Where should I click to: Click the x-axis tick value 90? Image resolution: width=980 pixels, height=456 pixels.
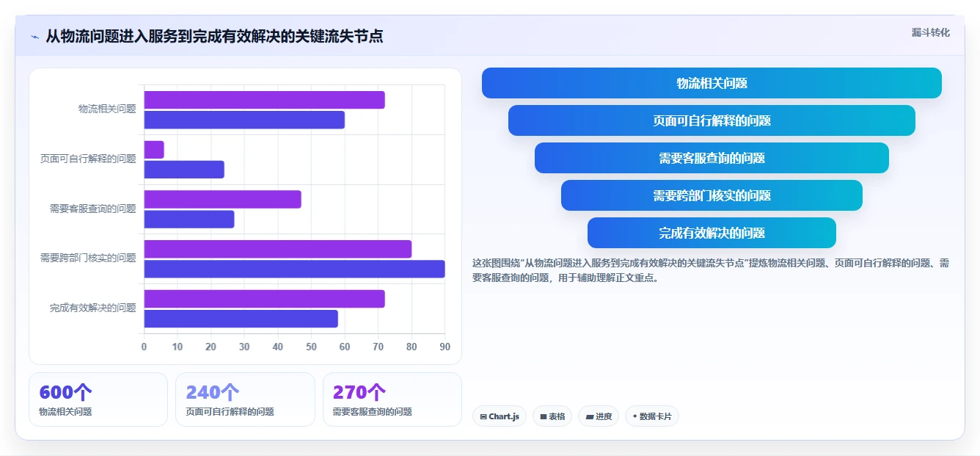[x=445, y=347]
